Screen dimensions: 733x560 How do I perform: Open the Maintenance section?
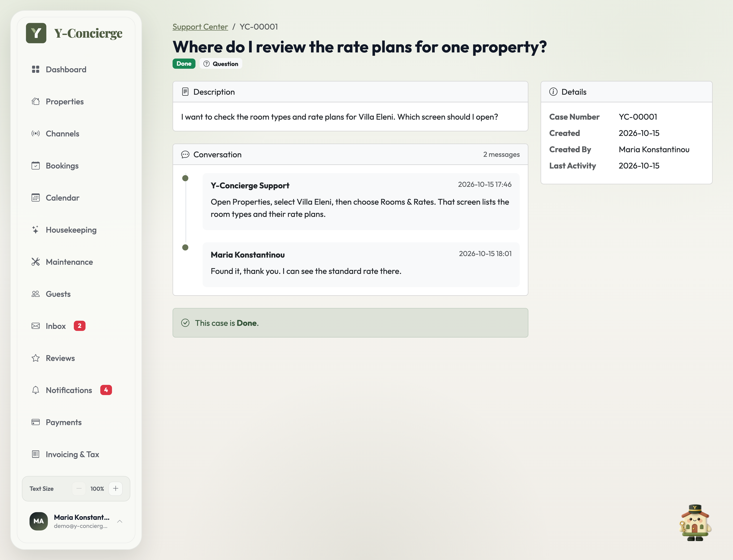coord(76,262)
